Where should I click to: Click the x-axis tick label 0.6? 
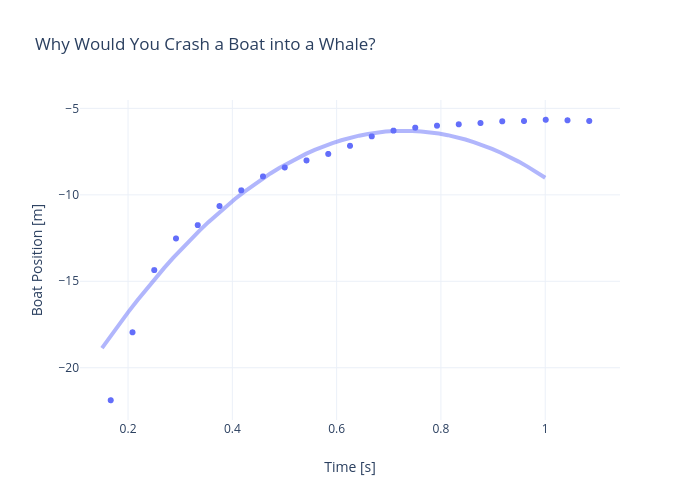(x=336, y=429)
